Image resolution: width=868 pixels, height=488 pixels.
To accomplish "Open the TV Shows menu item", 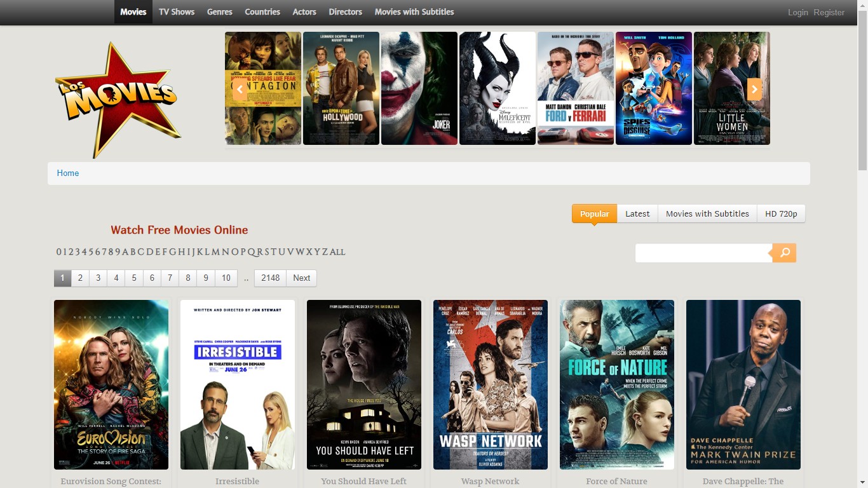I will click(177, 12).
